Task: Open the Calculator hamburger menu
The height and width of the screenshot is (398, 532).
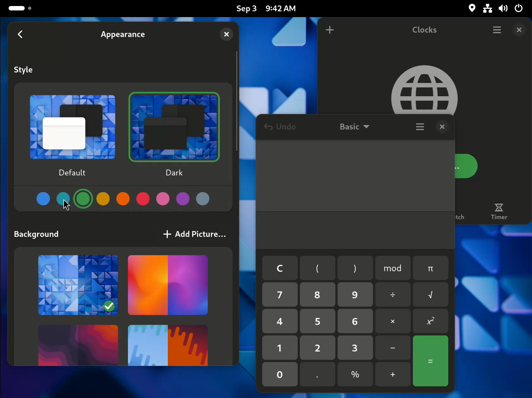Action: [x=420, y=127]
